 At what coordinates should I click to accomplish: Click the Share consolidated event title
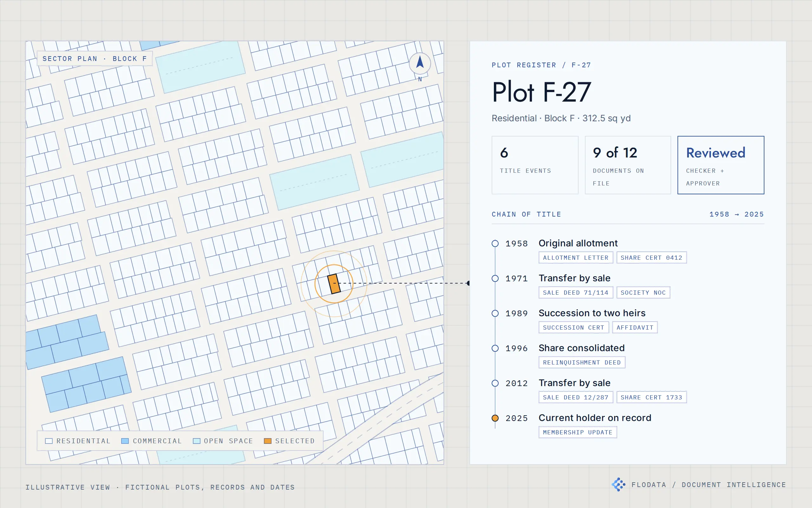pyautogui.click(x=581, y=348)
